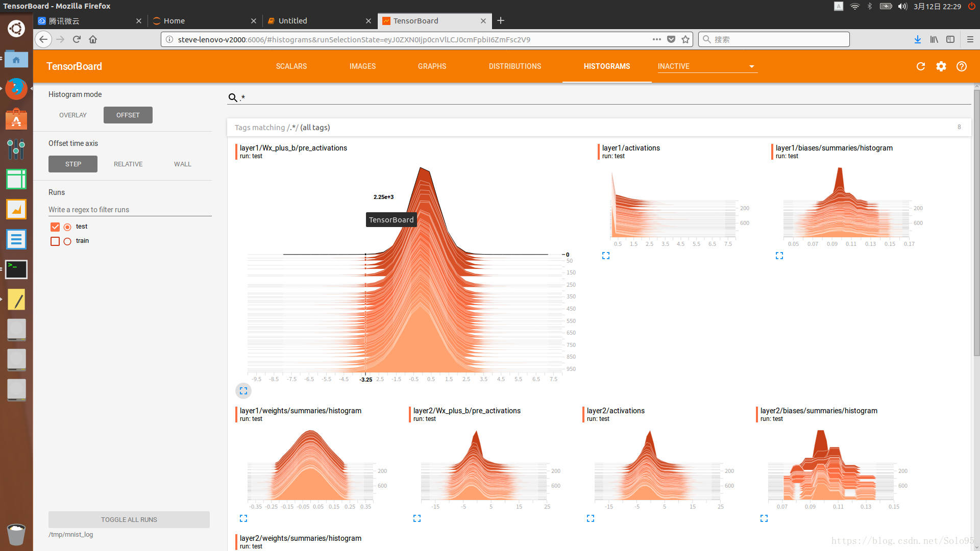980x551 pixels.
Task: Reload the page in Firefox
Action: point(77,39)
